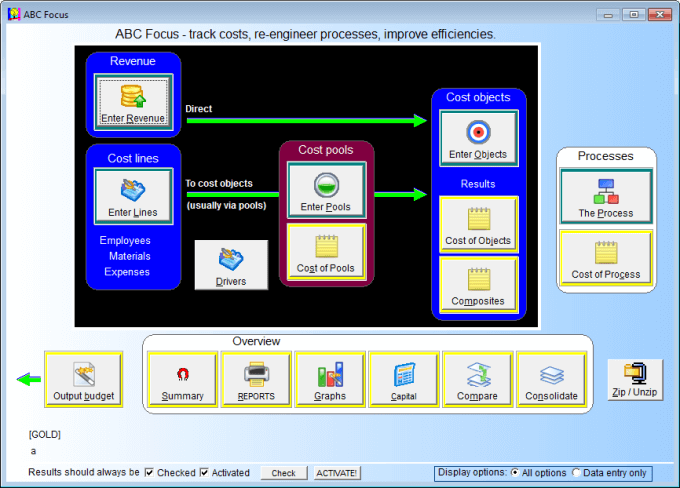Select Data entry only display option
This screenshot has height=488, width=680.
click(x=576, y=472)
